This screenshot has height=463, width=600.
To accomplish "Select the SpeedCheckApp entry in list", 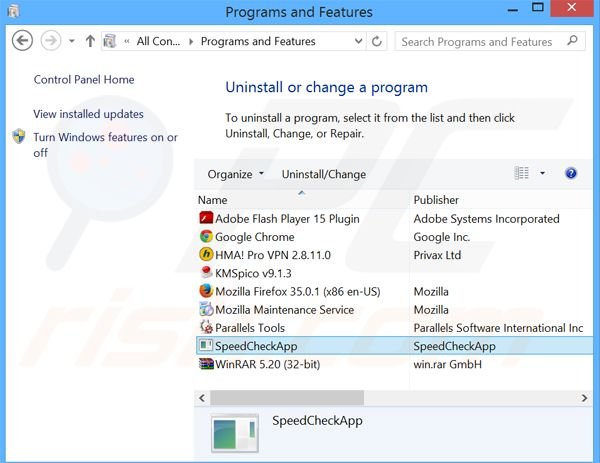I will pyautogui.click(x=255, y=346).
